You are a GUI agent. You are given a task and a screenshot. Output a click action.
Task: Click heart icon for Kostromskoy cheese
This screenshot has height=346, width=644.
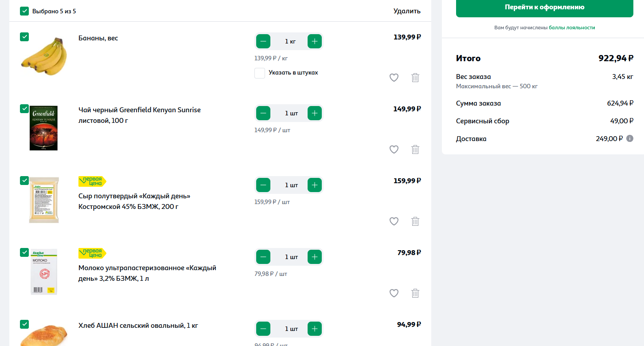(x=394, y=221)
